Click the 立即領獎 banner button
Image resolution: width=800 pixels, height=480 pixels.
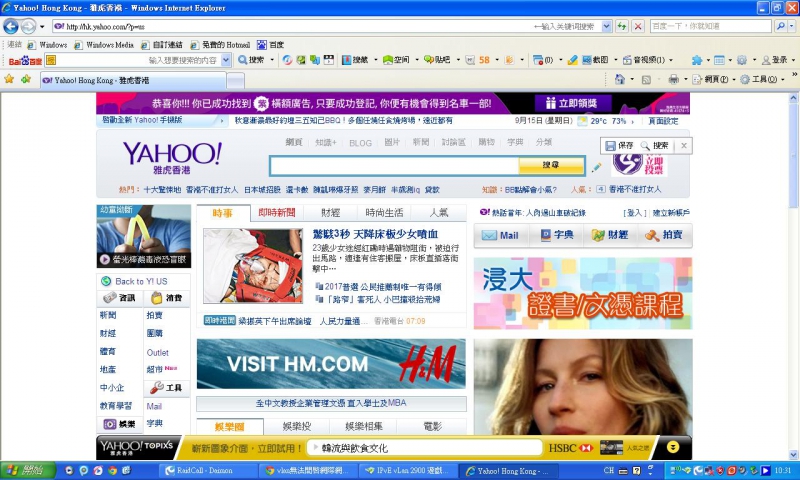click(571, 103)
